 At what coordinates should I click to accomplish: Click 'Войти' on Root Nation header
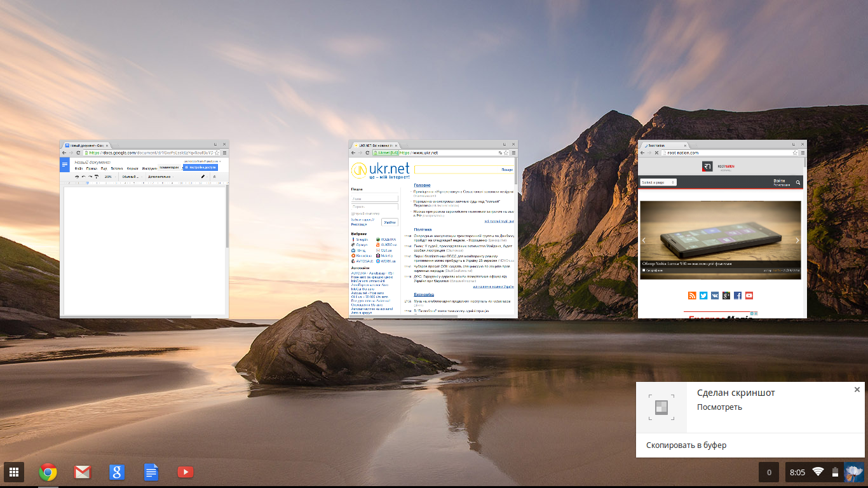779,181
